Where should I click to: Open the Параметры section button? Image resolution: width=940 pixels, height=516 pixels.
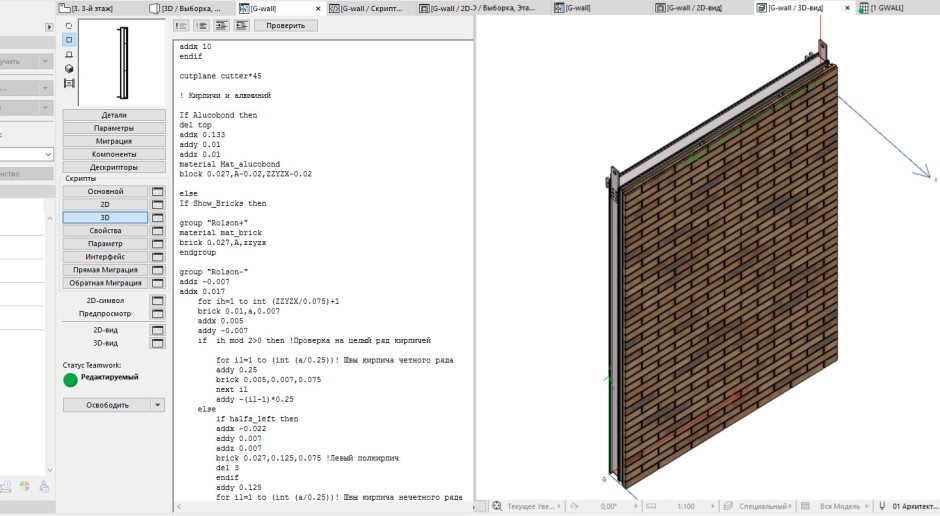(x=114, y=128)
